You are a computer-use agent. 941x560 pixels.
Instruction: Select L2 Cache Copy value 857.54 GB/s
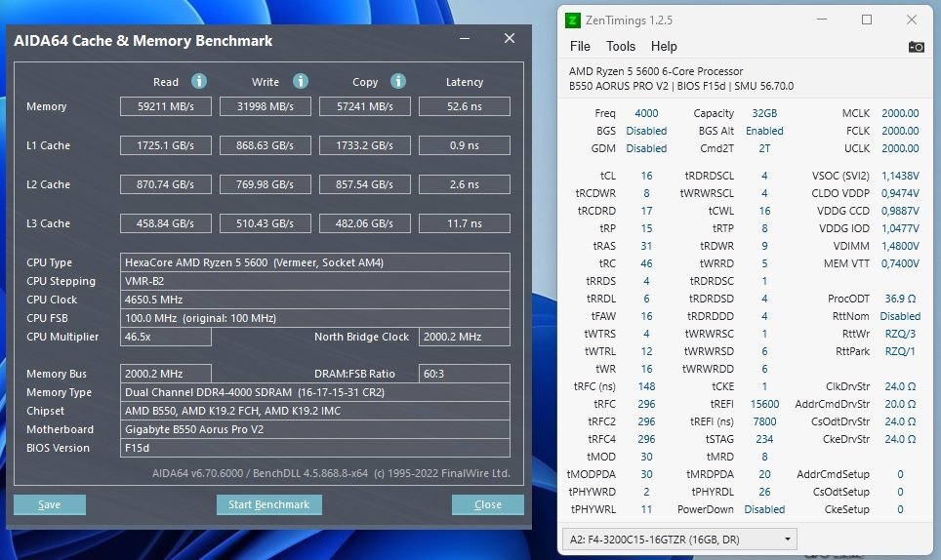point(365,184)
